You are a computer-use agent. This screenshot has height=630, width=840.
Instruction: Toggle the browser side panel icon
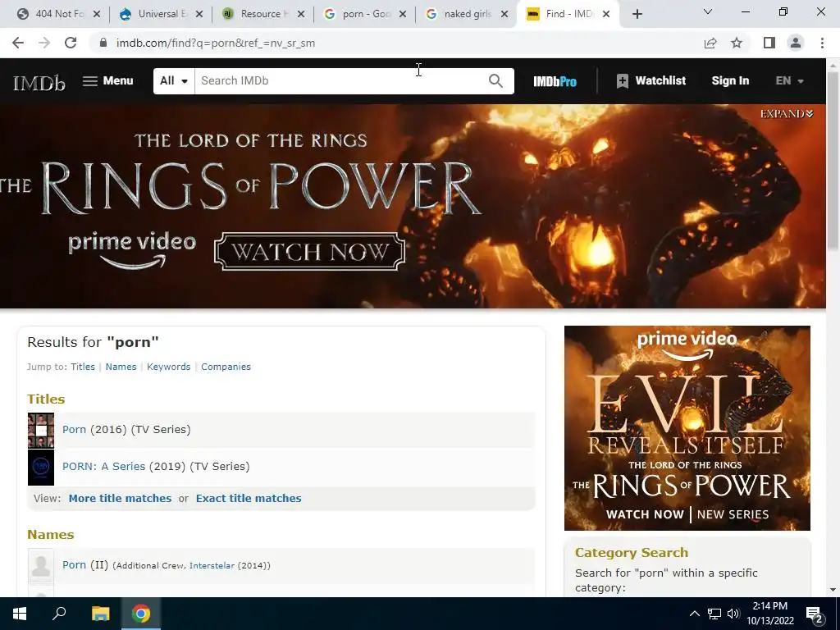coord(769,43)
